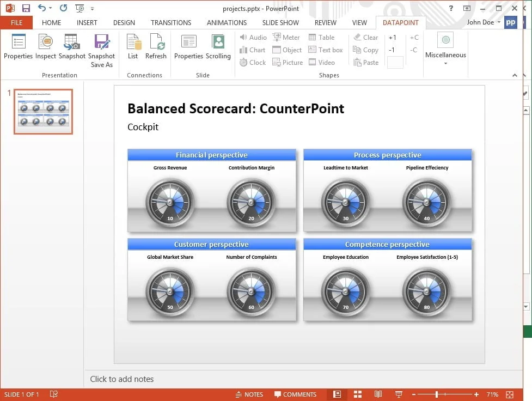
Task: Open presentation Properties in DataPoint ribbon
Action: pos(18,47)
